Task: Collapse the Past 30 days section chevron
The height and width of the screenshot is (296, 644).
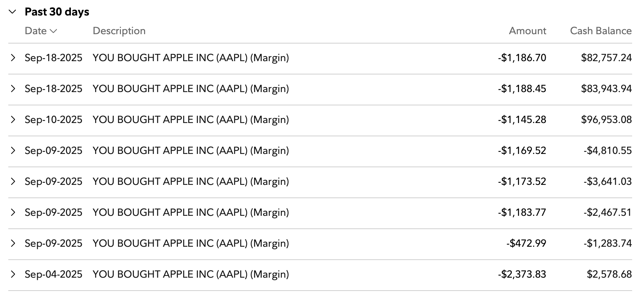Action: click(x=13, y=12)
